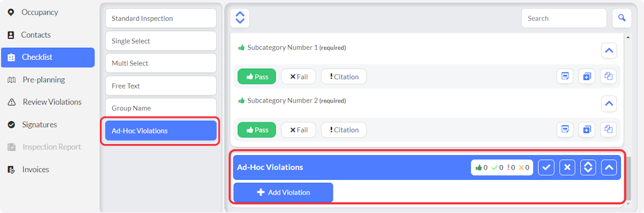The height and width of the screenshot is (213, 644).
Task: Click the add-plus icon for Subcategory Number 2
Action: tap(587, 129)
